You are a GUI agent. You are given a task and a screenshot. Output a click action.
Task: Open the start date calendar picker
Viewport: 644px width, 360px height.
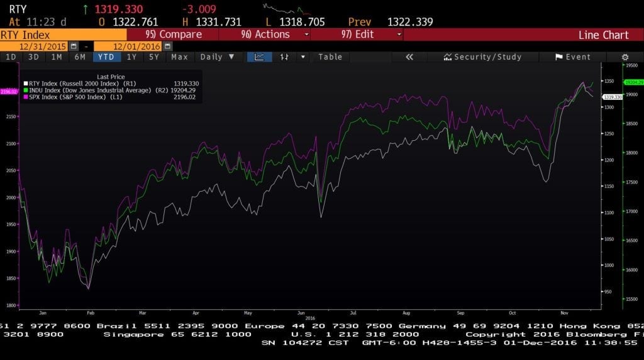click(74, 46)
